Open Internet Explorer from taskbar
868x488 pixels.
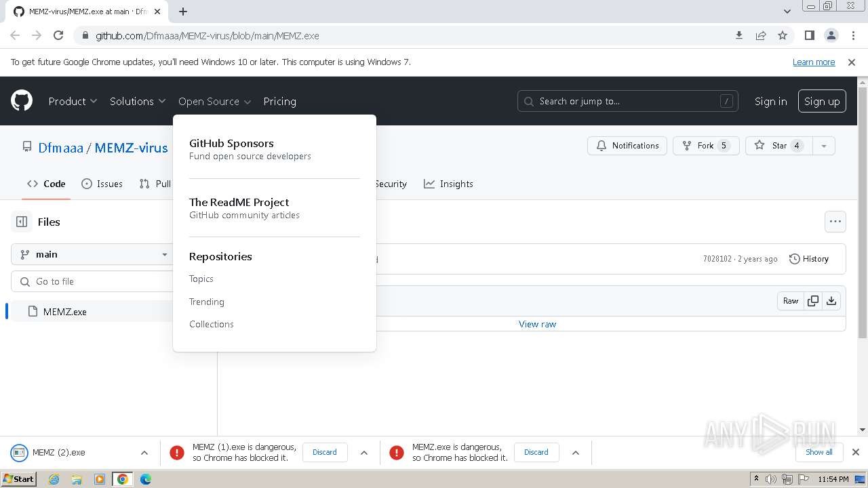click(x=54, y=479)
